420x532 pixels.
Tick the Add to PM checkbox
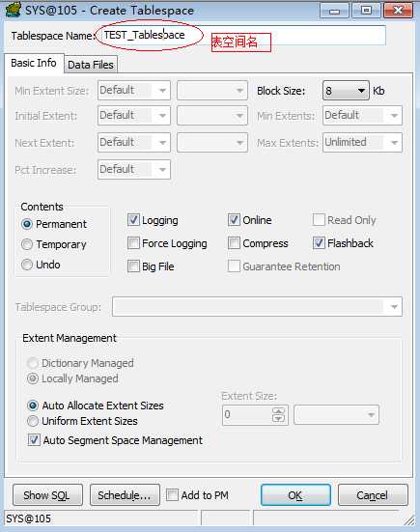click(x=172, y=495)
